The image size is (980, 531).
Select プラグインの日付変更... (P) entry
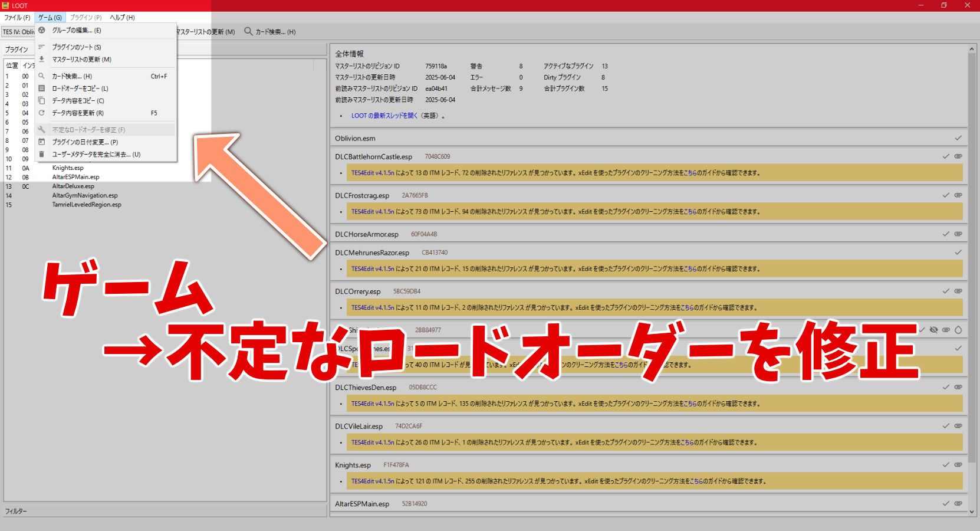(x=106, y=142)
